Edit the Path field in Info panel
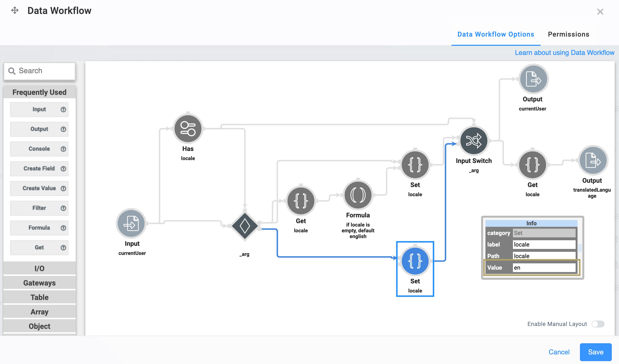 tap(544, 256)
